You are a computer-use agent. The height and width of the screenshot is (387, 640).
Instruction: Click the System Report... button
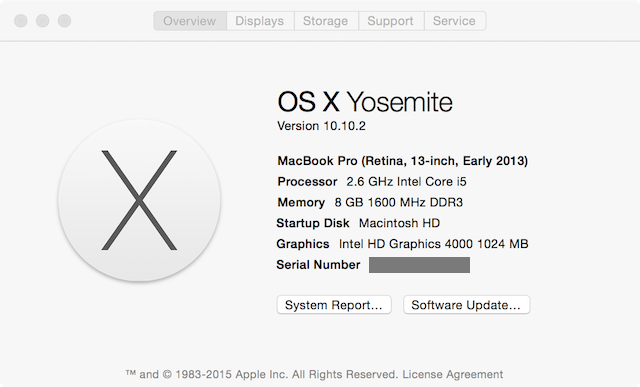334,305
